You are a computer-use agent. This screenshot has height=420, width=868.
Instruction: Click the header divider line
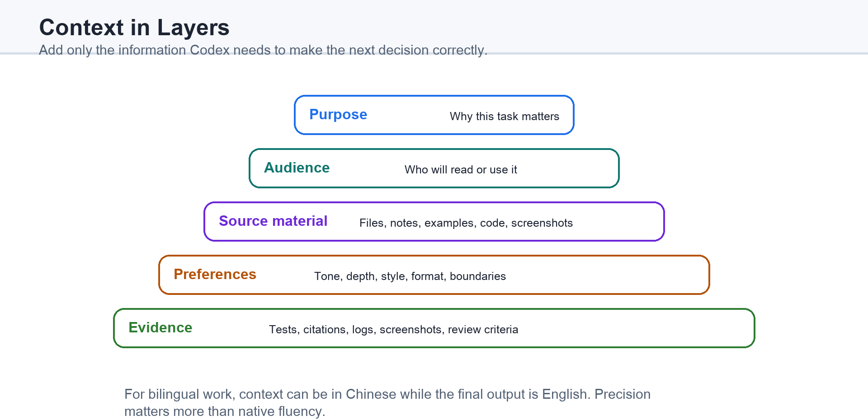tap(434, 54)
